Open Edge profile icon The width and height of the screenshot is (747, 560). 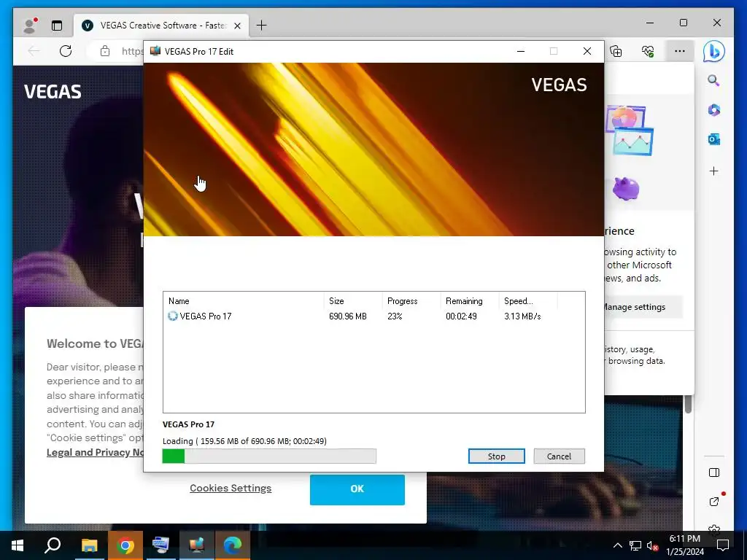click(30, 26)
